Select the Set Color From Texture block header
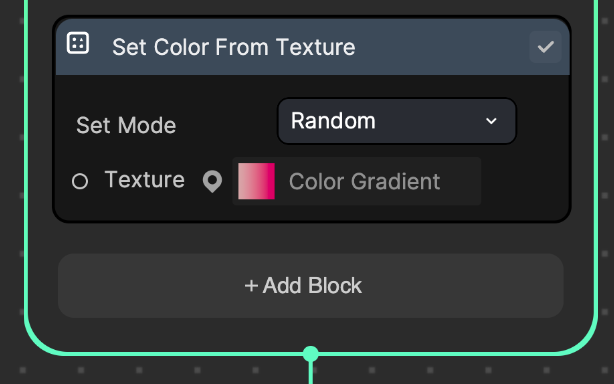614x384 pixels. coord(312,47)
